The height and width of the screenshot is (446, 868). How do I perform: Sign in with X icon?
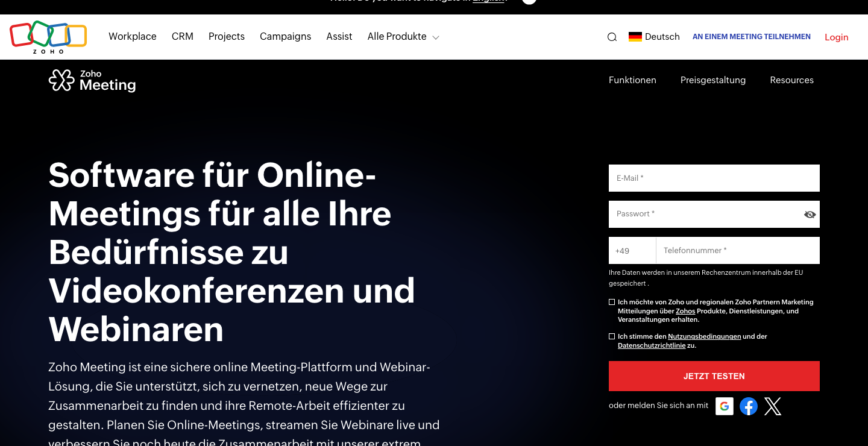click(773, 406)
